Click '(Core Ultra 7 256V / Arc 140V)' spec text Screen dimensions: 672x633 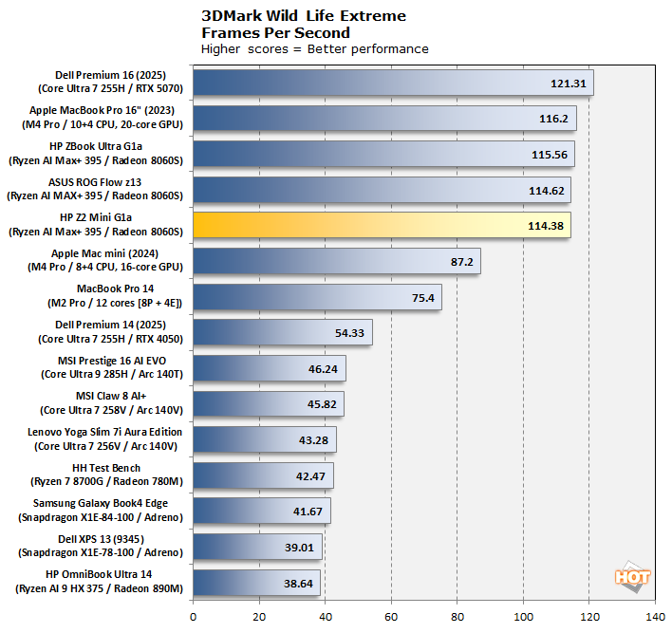coord(106,446)
